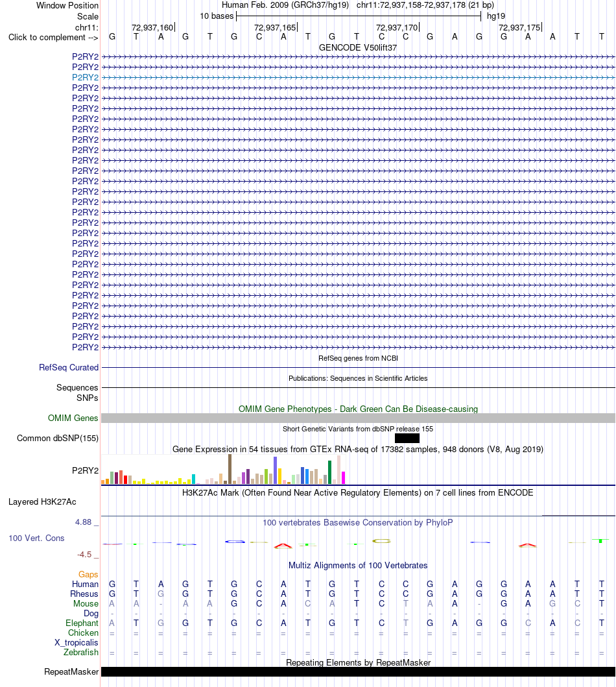Click the Scale label
The height and width of the screenshot is (687, 616).
88,16
